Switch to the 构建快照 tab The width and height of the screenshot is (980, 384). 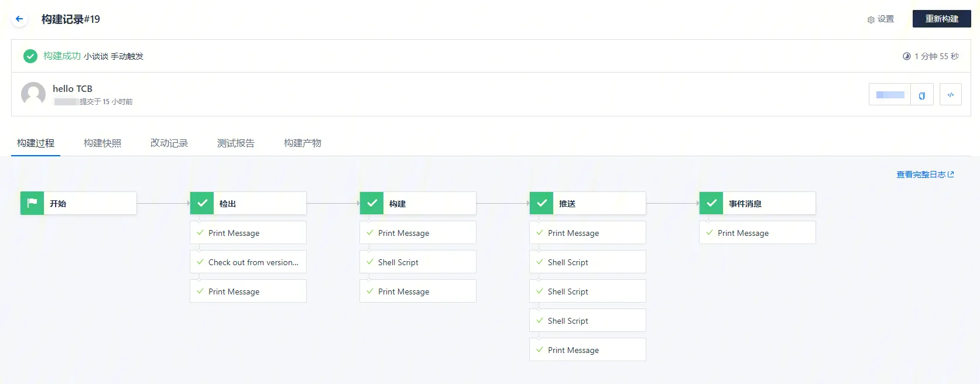tap(102, 143)
